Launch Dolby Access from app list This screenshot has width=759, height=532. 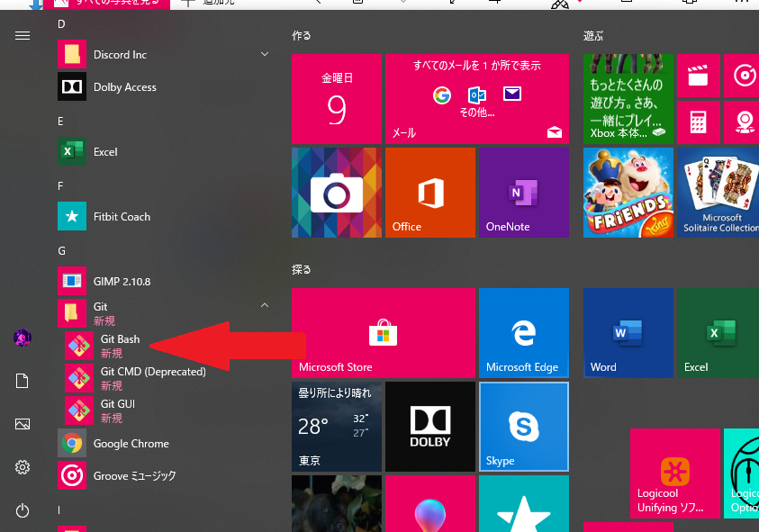coord(163,86)
